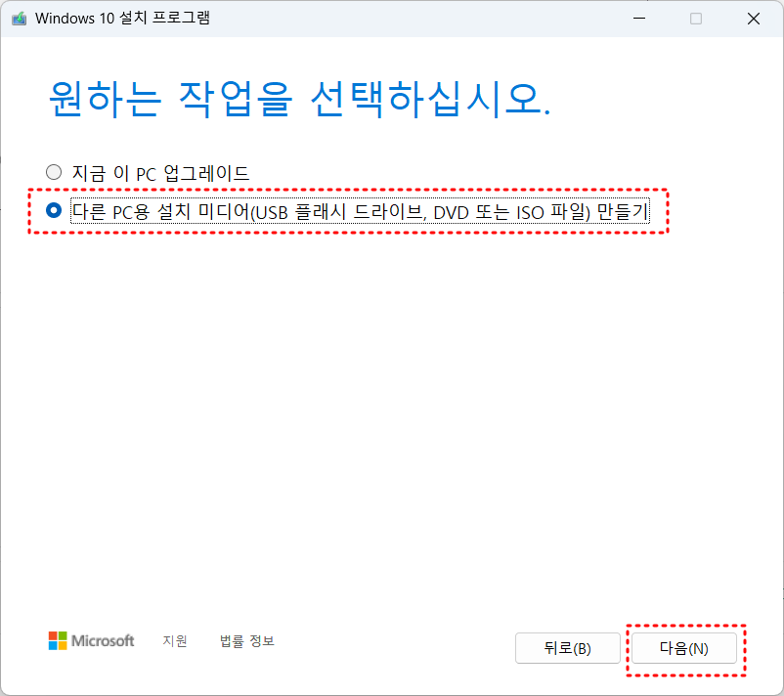The height and width of the screenshot is (696, 784).
Task: Click the 'Windows 10 설치 프로그램' title text
Action: pos(122,19)
